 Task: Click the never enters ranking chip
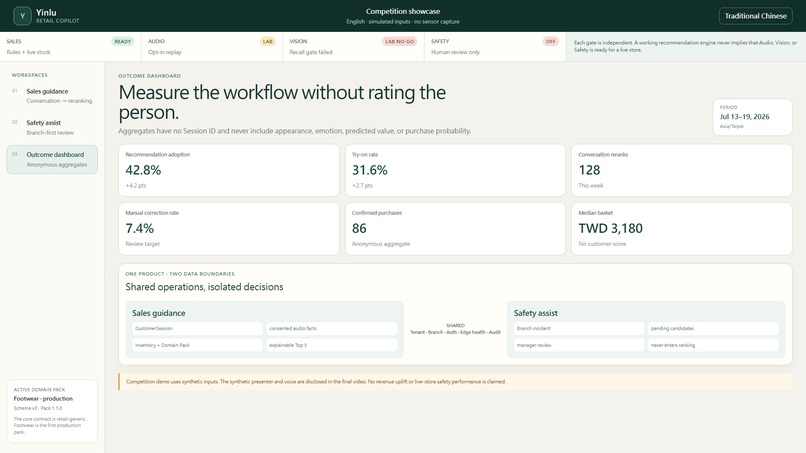[x=713, y=345]
